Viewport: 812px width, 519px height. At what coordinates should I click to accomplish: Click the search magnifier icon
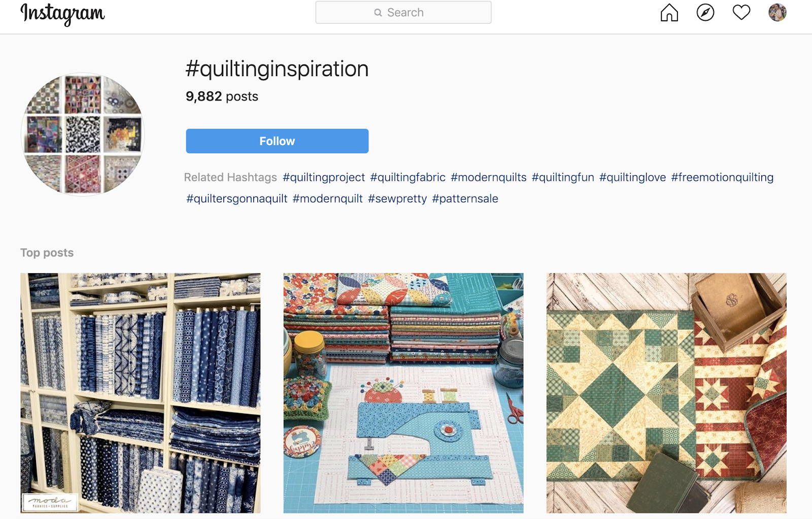click(378, 13)
